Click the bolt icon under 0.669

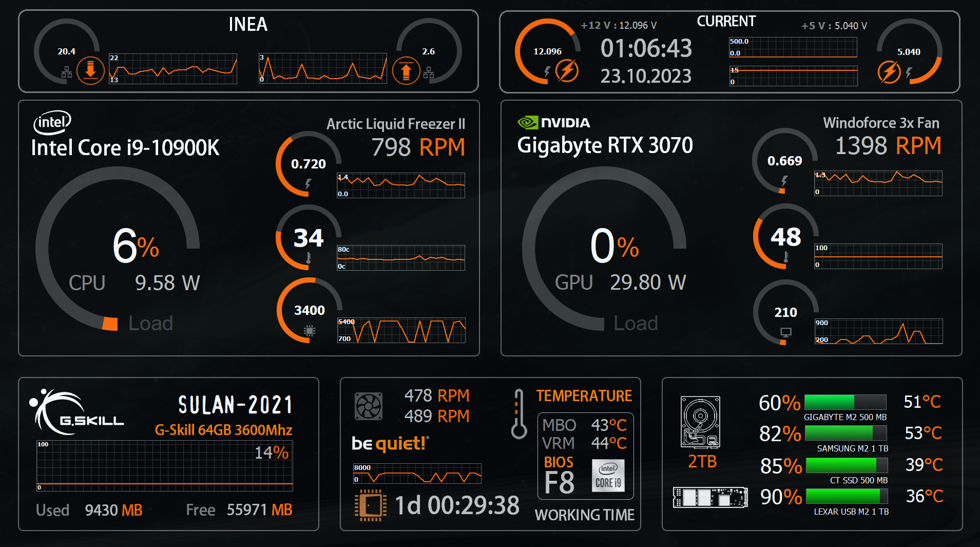point(784,181)
